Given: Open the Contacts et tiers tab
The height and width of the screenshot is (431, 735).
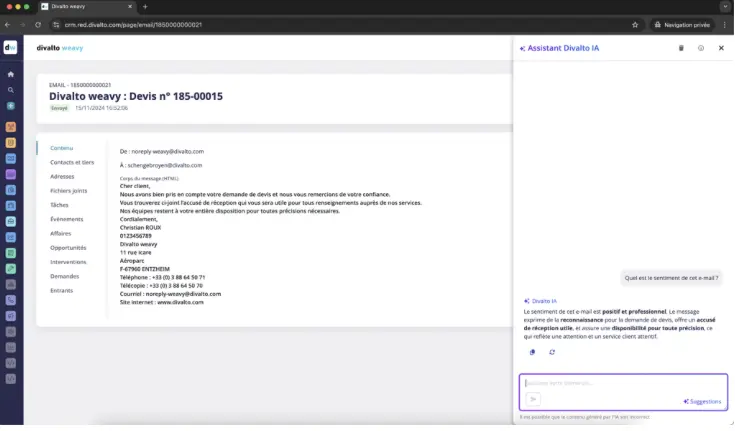Looking at the screenshot, I should (x=72, y=162).
